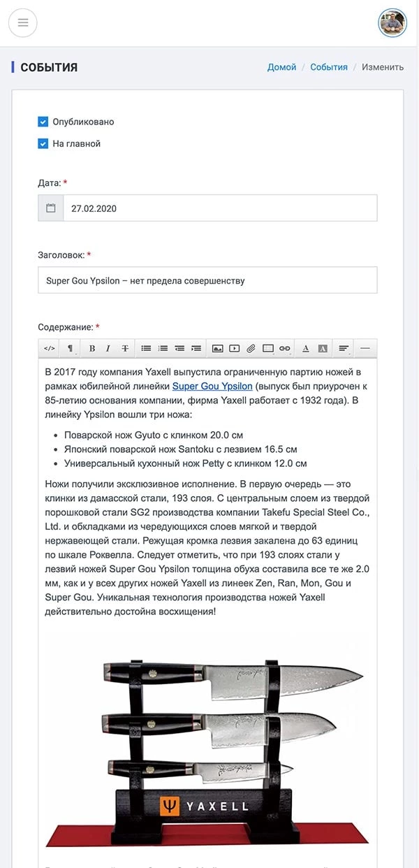Toggle the На главной checkbox

(x=43, y=144)
